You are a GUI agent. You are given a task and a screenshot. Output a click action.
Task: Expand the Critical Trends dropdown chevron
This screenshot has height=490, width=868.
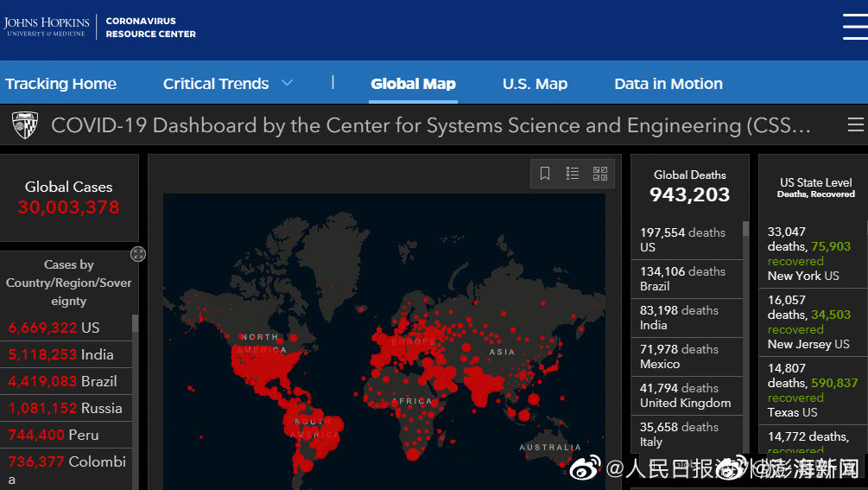[287, 83]
